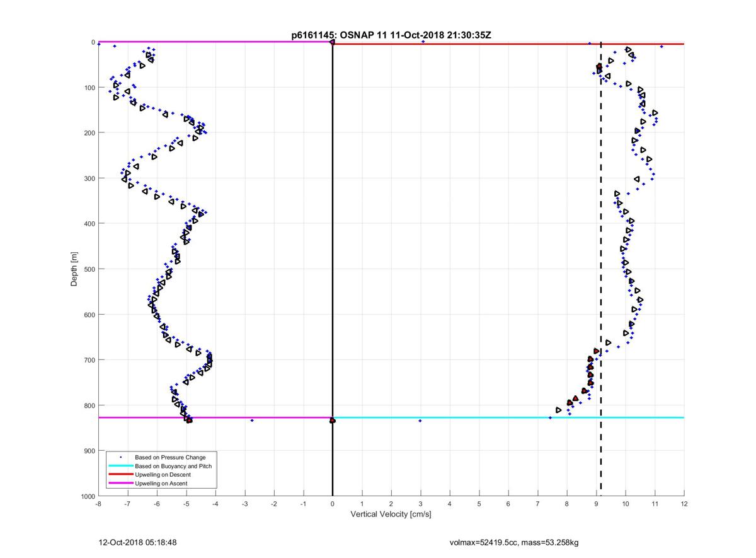This screenshot has width=756, height=558.
Task: Click the x-axis tick label '5'
Action: [x=479, y=504]
